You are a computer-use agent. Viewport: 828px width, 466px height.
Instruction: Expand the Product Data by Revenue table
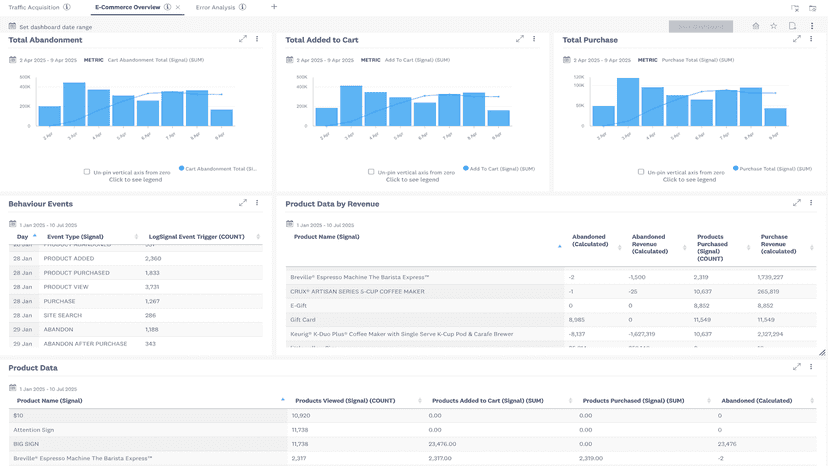click(797, 203)
